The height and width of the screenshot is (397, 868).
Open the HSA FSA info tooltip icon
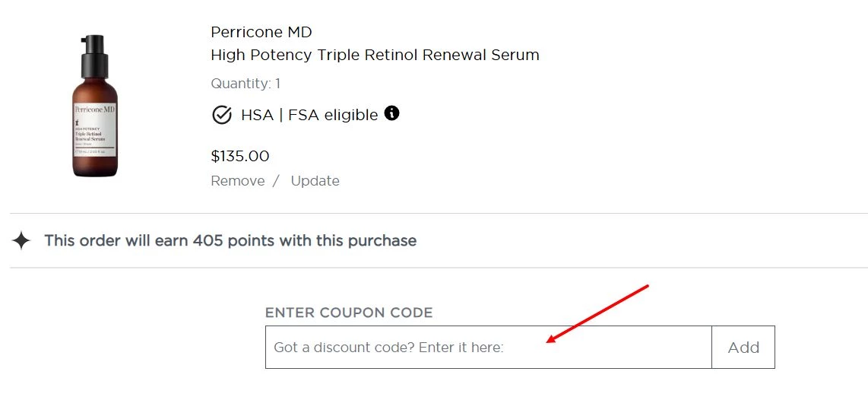pos(391,113)
